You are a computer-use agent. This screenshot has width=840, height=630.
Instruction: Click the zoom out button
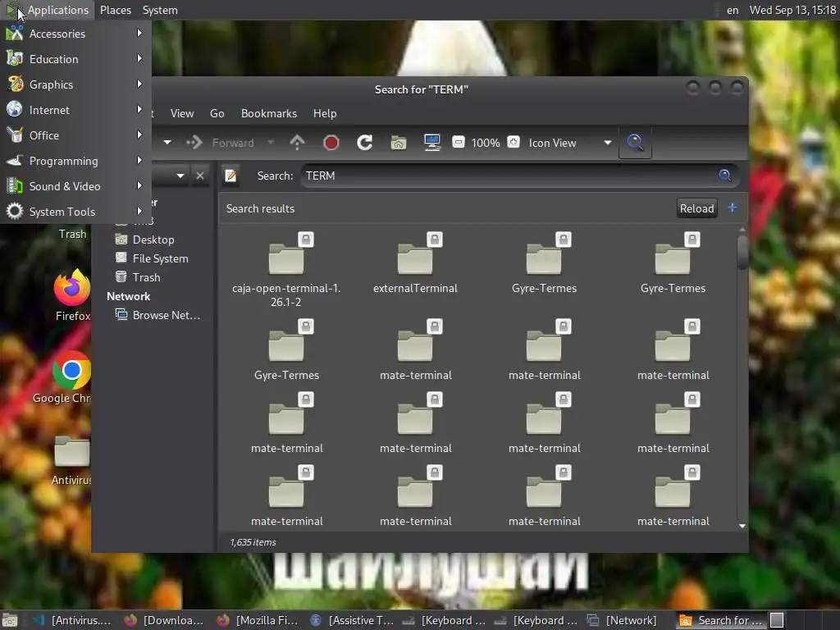pos(459,143)
